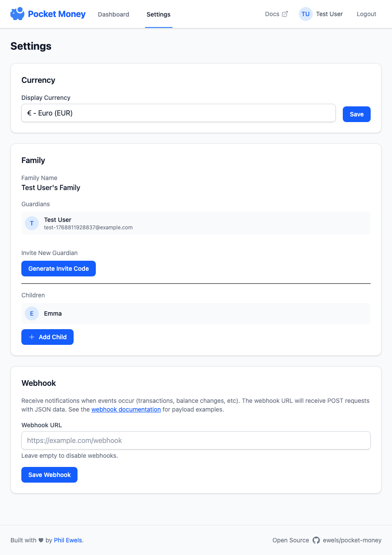Open the Display Currency selector

(179, 113)
